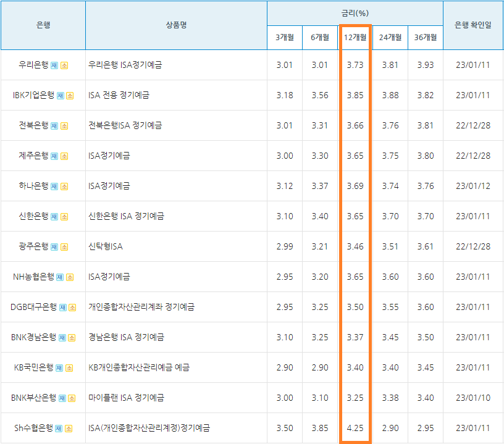Click the Sh수협은행 bank name
Screen dimensions: 504x444
click(33, 428)
